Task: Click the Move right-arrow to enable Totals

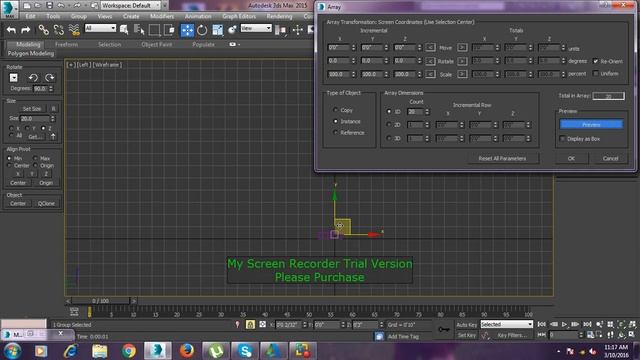Action: [462, 47]
